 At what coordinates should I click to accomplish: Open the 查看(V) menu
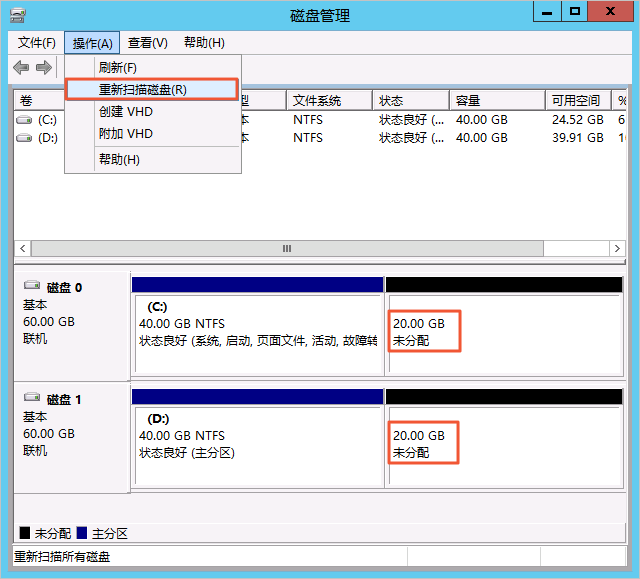coord(147,43)
